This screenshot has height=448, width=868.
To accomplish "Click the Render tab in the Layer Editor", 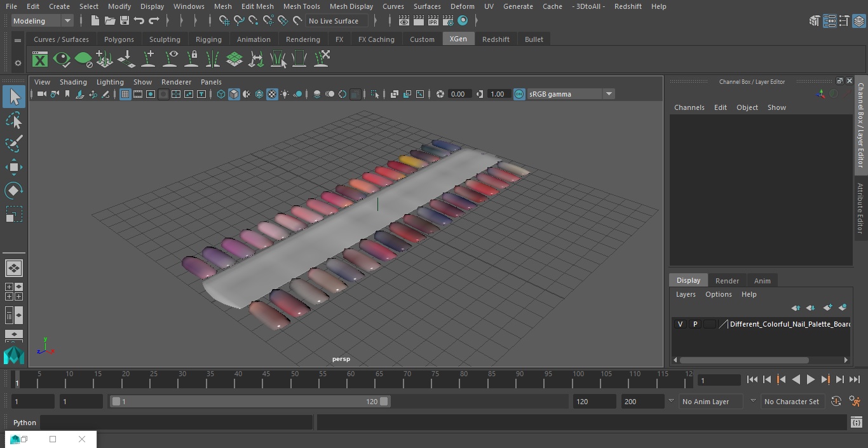I will tap(727, 281).
